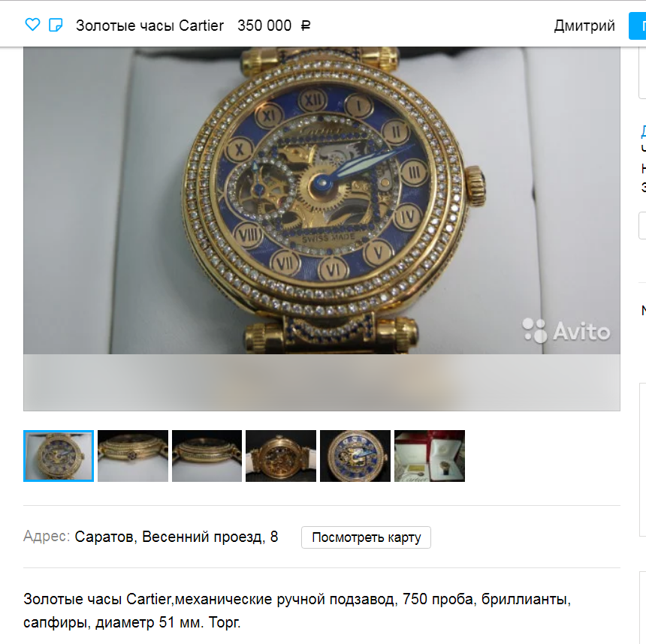Click the blue button beside Дмитрий

[637, 26]
